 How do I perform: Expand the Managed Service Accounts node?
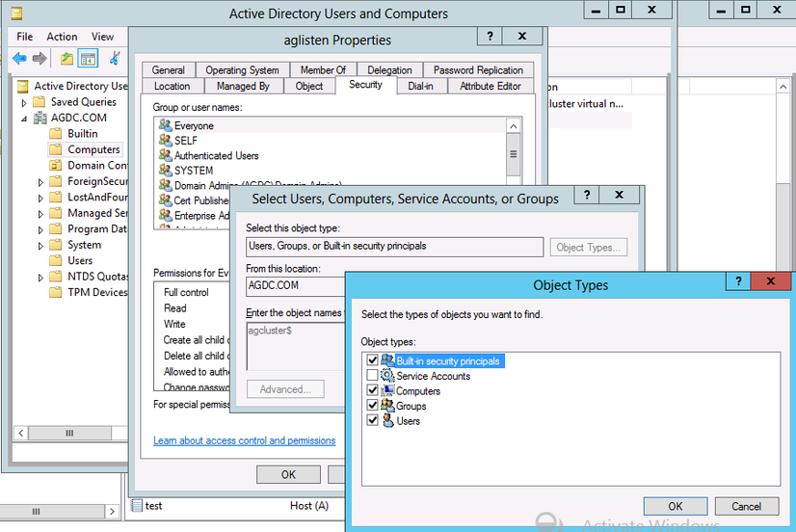pyautogui.click(x=40, y=214)
